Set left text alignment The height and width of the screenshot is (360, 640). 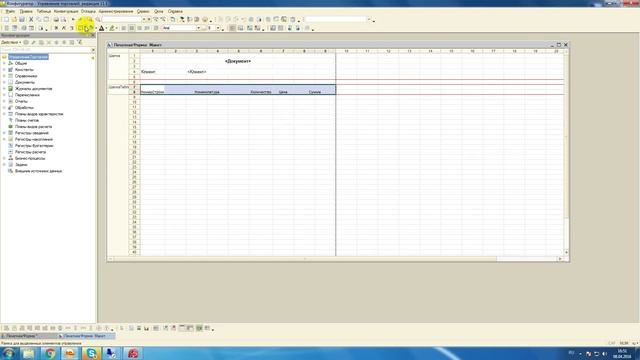pyautogui.click(x=124, y=28)
